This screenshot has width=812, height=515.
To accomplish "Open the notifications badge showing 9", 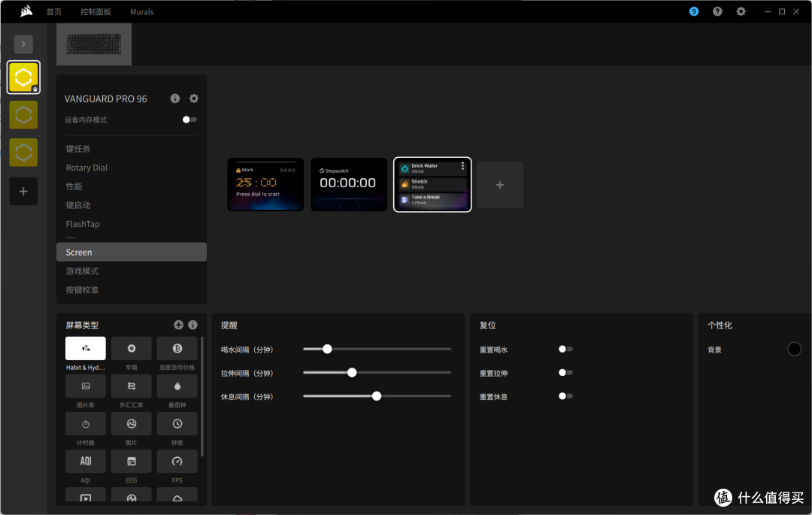I will tap(694, 11).
